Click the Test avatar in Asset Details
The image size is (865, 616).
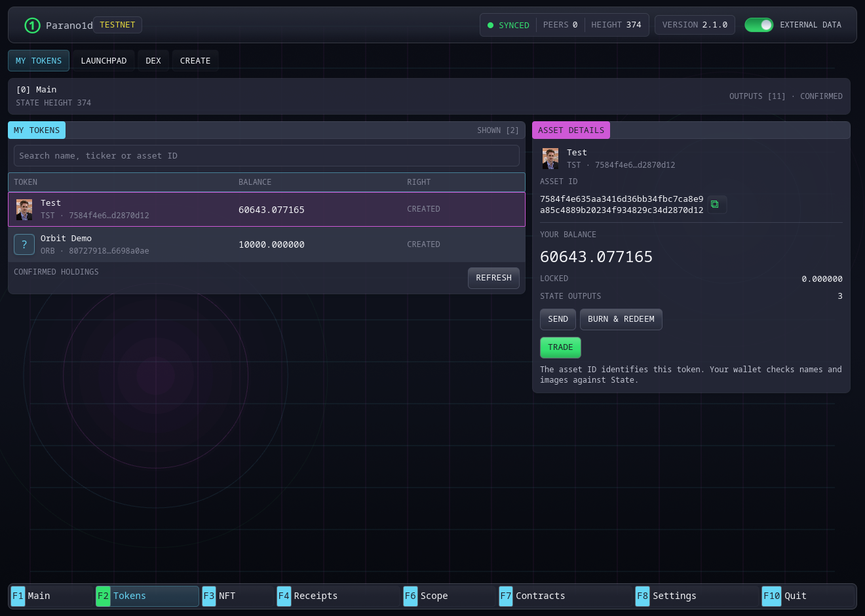[550, 159]
